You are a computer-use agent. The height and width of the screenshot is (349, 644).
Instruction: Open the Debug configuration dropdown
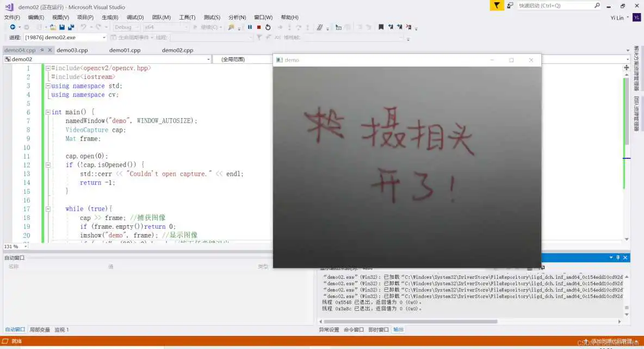tap(125, 27)
